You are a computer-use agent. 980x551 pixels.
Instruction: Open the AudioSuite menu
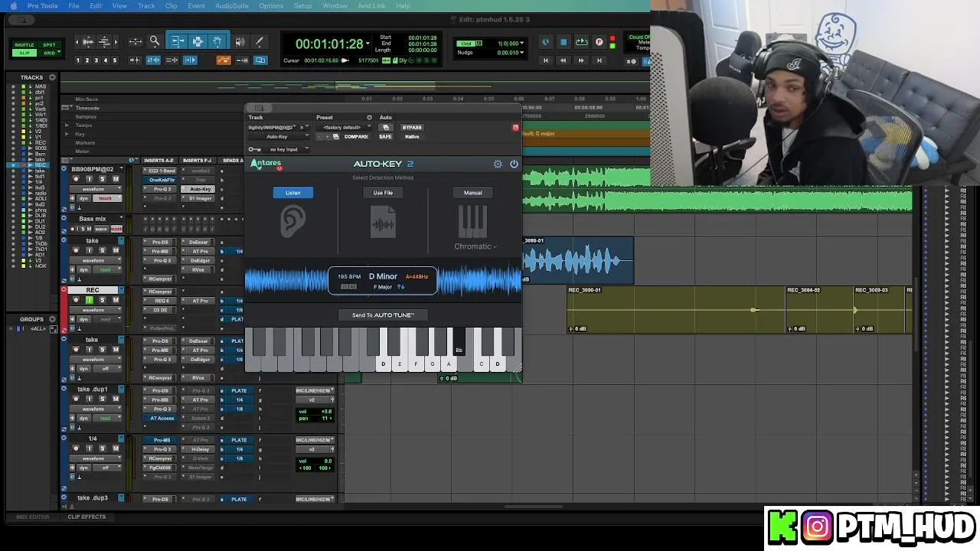click(231, 5)
